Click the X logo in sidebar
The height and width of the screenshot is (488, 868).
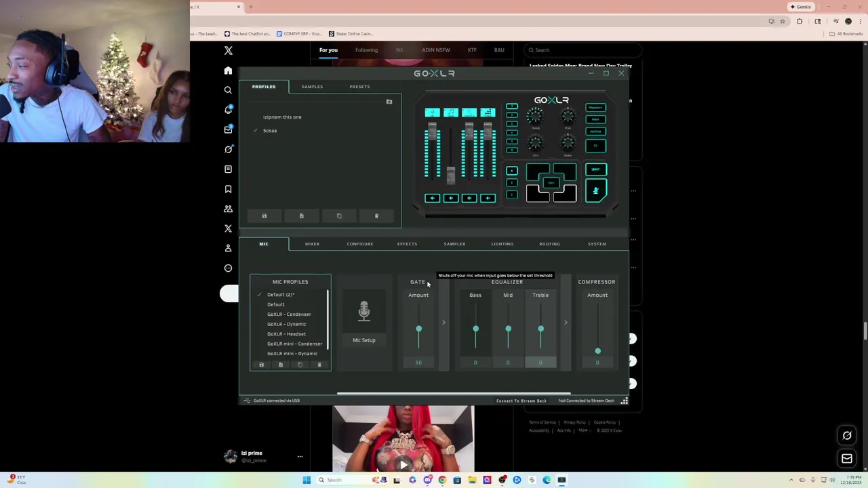coord(228,51)
